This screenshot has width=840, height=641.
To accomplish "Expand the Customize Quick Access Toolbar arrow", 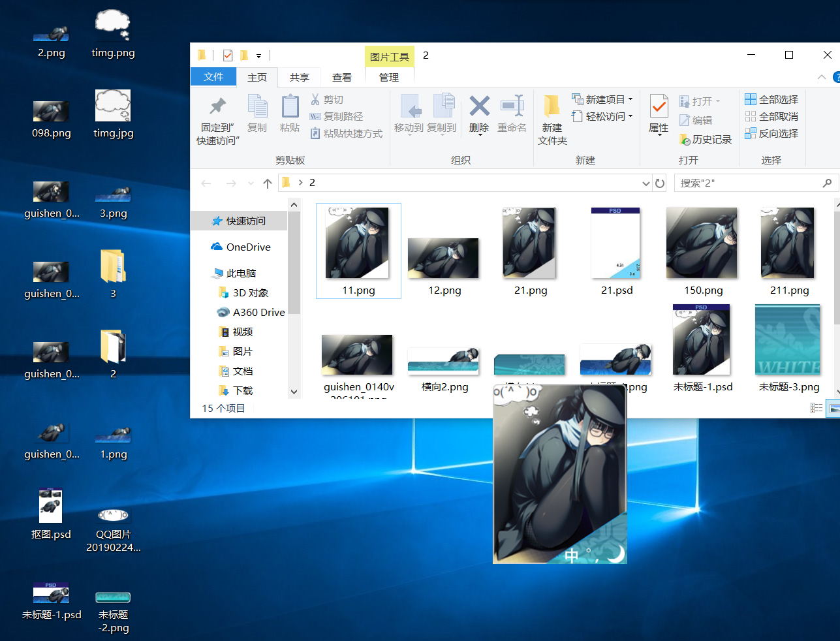I will pos(259,56).
